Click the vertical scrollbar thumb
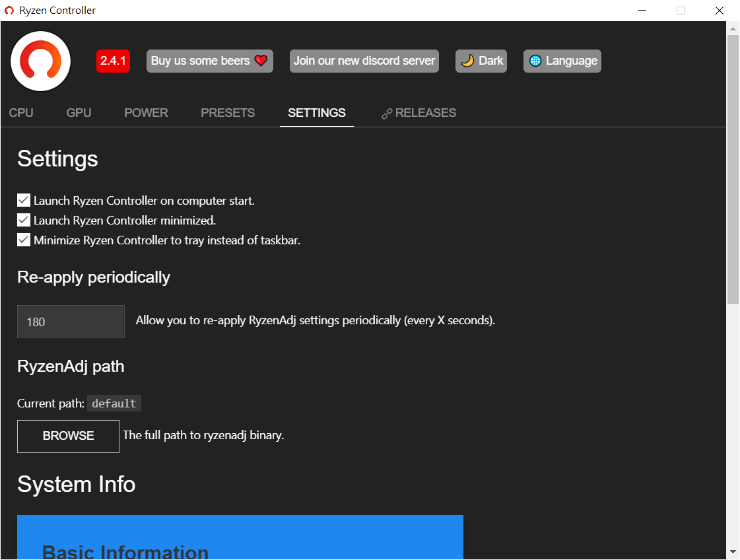Viewport: 740px width, 560px height. pyautogui.click(x=733, y=169)
